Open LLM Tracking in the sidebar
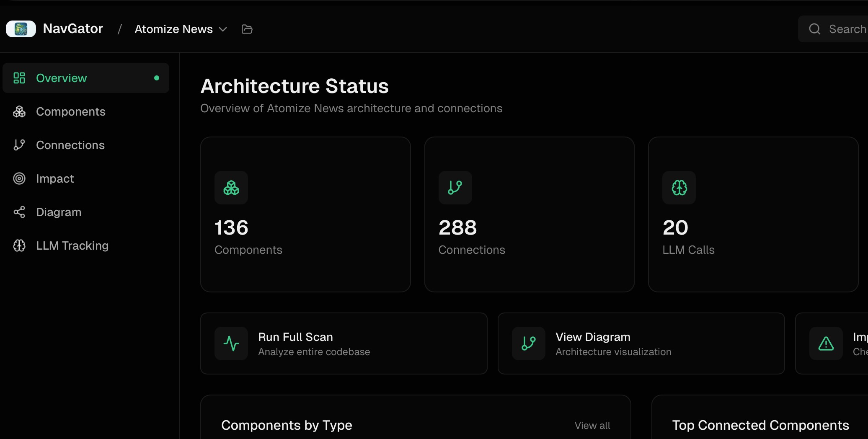 [72, 245]
